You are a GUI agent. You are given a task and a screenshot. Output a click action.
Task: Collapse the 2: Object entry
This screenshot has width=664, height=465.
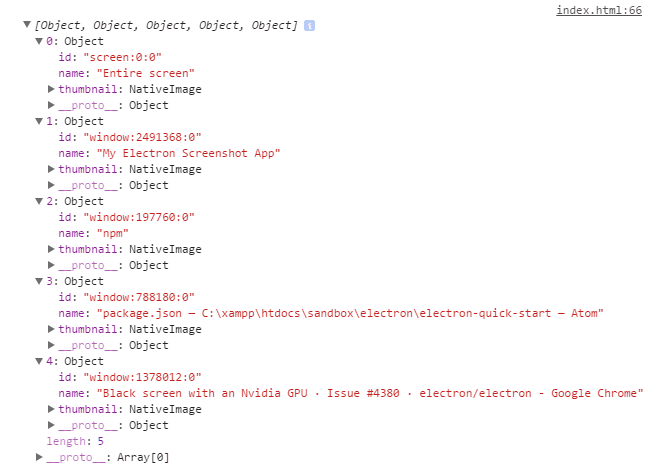pos(40,201)
